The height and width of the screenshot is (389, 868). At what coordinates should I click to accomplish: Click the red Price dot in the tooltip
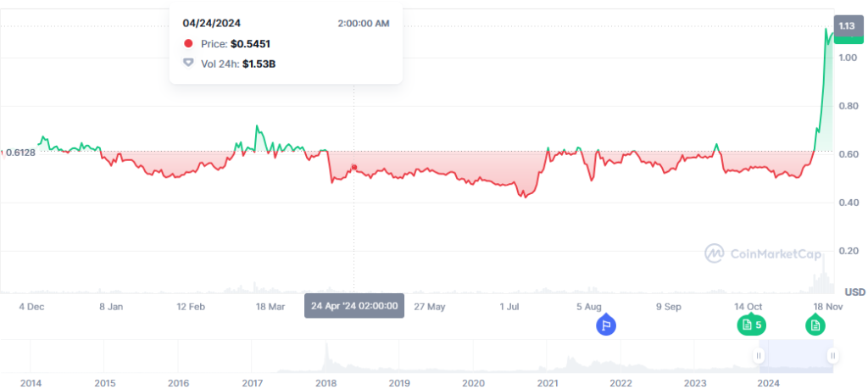tap(188, 43)
